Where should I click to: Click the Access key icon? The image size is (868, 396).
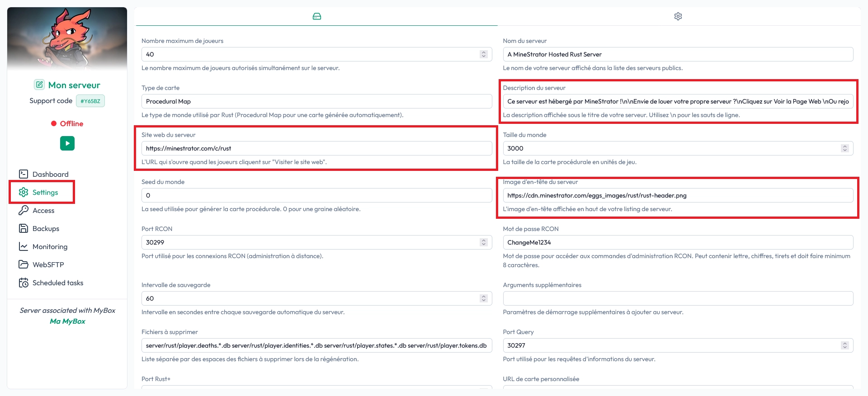point(24,210)
